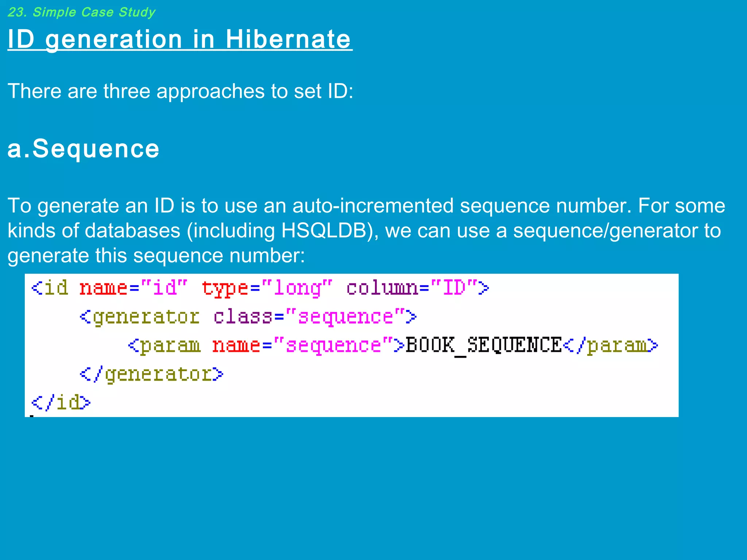The image size is (747, 560).
Task: Click the word HSQLDB in paragraph
Action: (324, 231)
